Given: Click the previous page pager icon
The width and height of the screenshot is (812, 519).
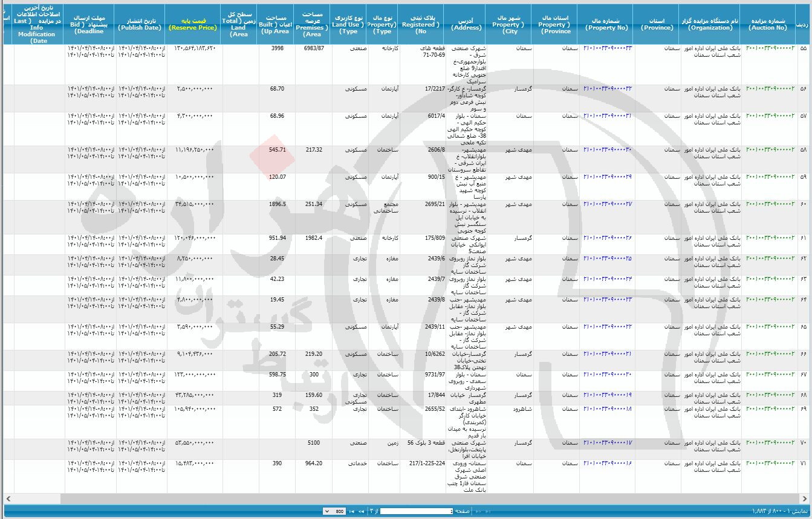Looking at the screenshot, I should pos(478,511).
